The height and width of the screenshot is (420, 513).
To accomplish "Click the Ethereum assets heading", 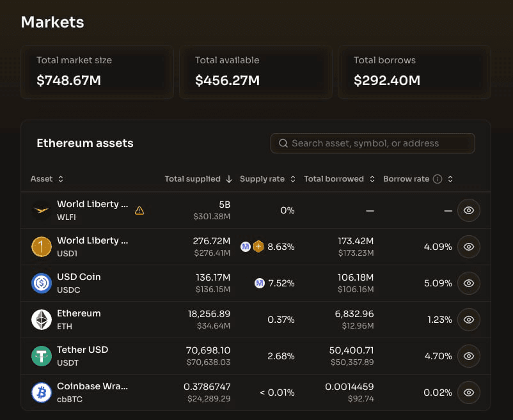I will tap(85, 143).
